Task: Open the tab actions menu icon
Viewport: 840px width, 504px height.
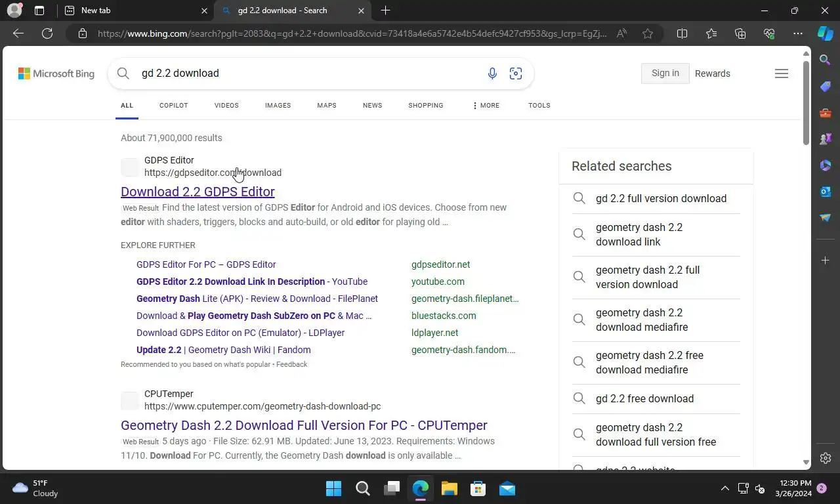Action: pos(39,10)
